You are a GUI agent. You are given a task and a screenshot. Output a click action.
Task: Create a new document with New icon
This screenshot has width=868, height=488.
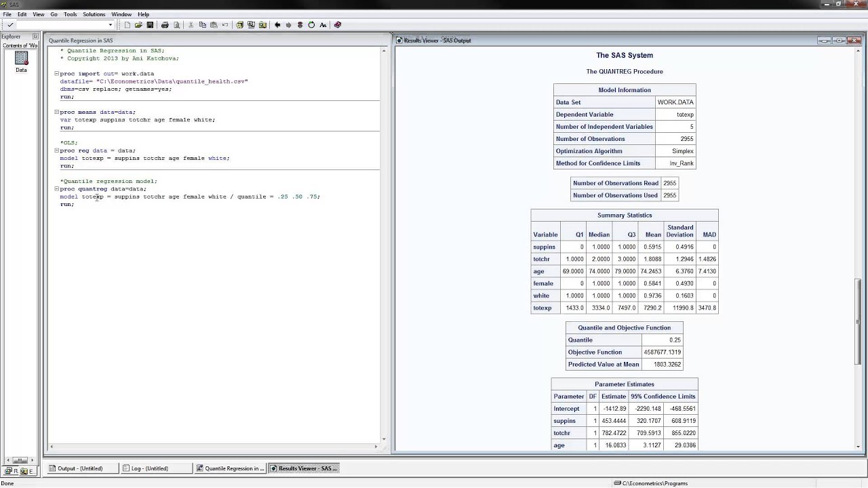pyautogui.click(x=127, y=25)
